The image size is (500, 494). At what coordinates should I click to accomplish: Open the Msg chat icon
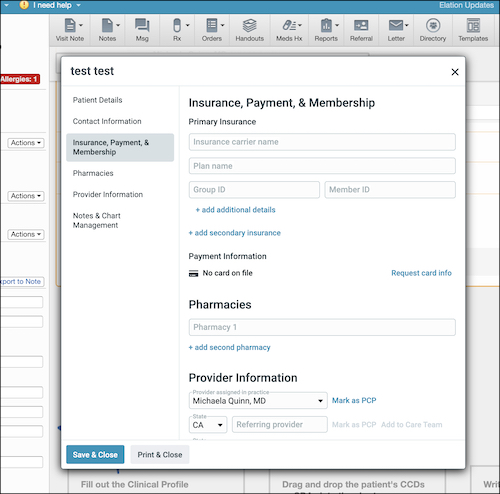[x=142, y=25]
